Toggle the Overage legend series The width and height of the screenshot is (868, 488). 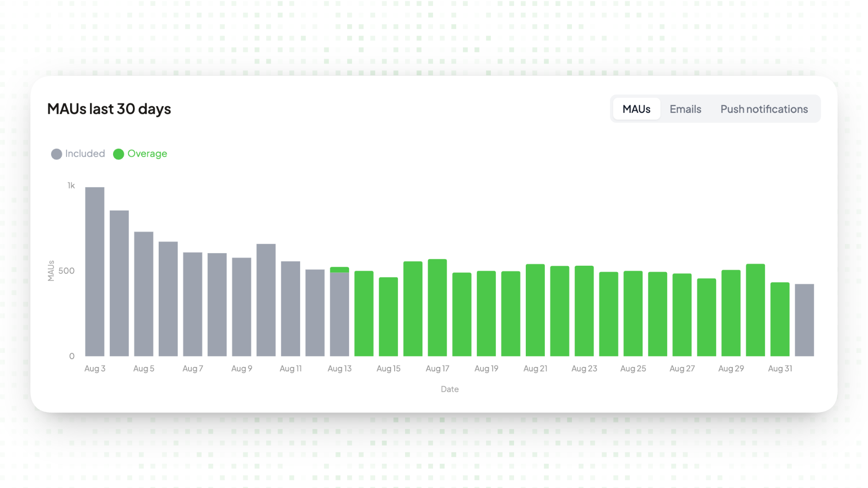(140, 154)
